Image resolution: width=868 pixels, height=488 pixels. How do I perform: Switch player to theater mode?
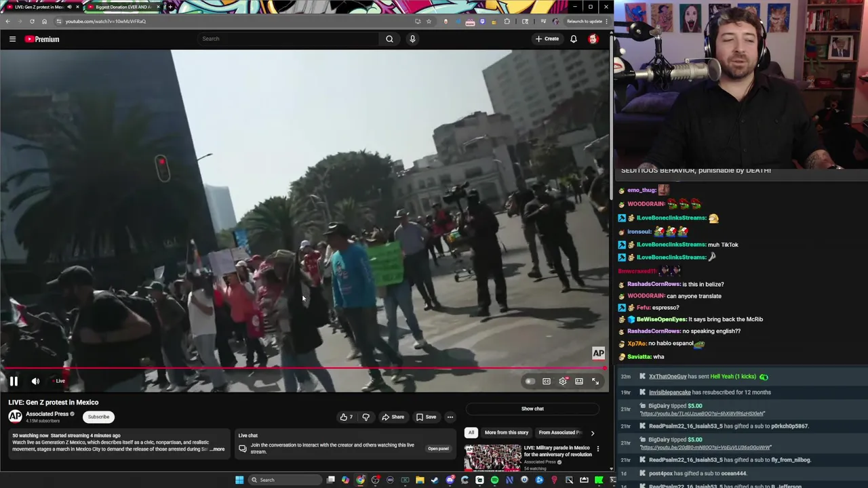tap(579, 382)
